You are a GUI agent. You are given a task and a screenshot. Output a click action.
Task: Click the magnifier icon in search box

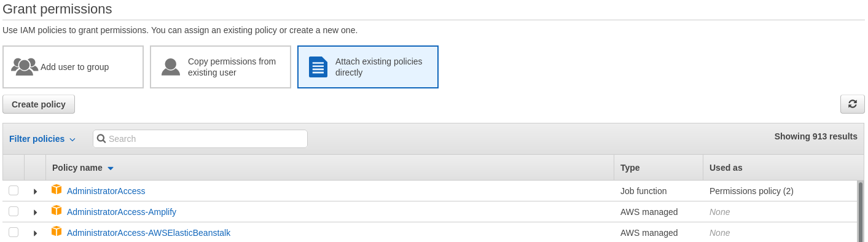point(101,139)
